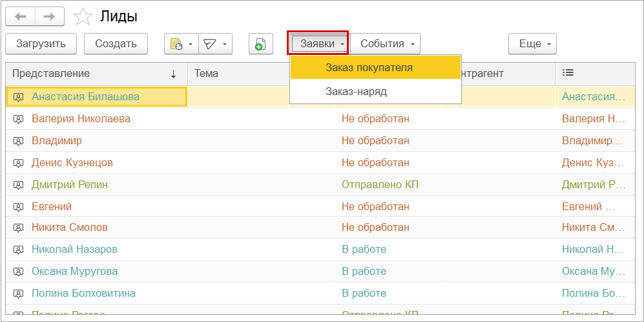Screen dimensions: 644x322
Task: Click the document-with-clock toolbar icon
Action: click(x=176, y=44)
